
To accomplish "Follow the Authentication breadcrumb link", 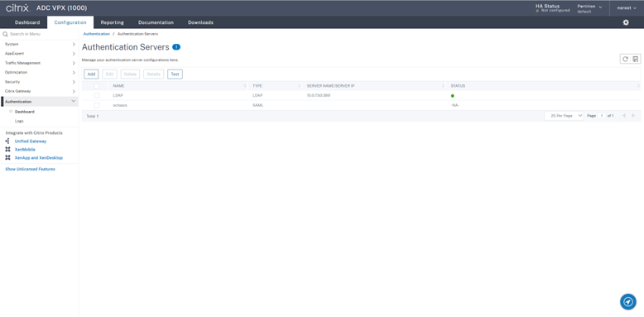I will [x=97, y=34].
